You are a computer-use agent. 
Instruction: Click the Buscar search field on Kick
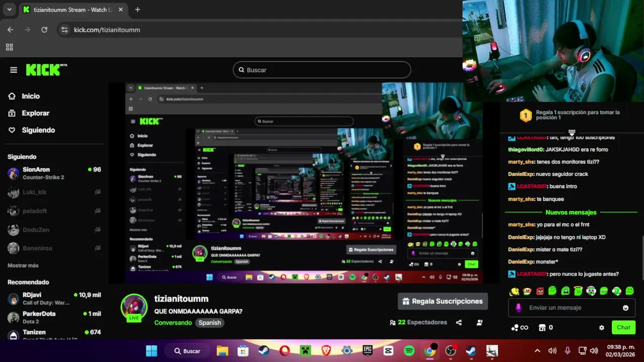(322, 70)
